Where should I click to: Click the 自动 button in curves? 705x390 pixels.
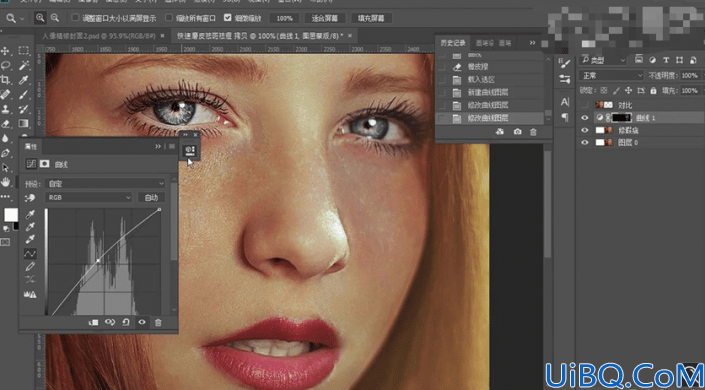151,197
